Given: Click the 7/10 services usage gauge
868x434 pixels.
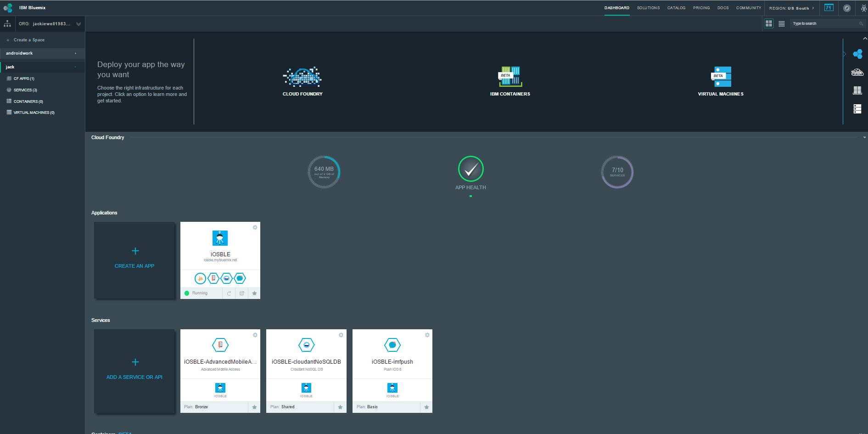Looking at the screenshot, I should [x=617, y=172].
